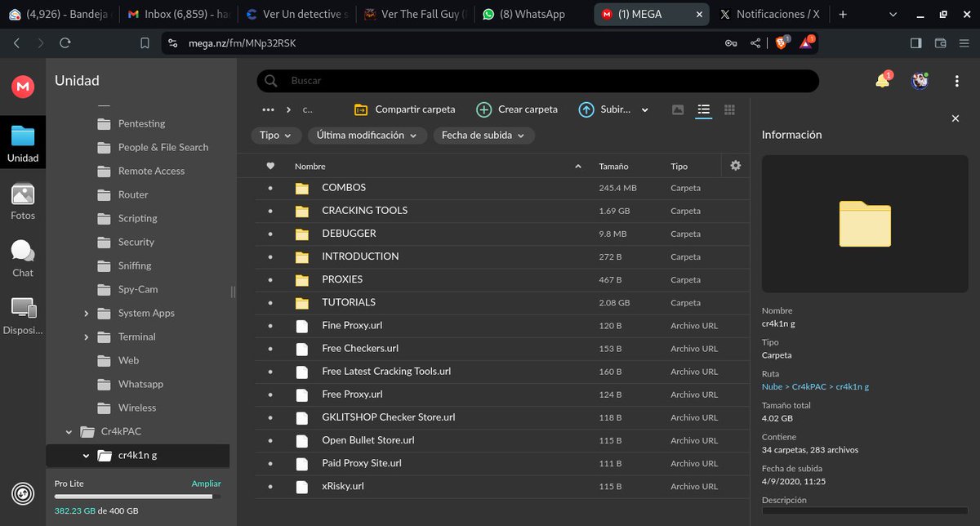Switch to the Gmail Inbox tab
This screenshot has height=526, width=980.
point(180,14)
